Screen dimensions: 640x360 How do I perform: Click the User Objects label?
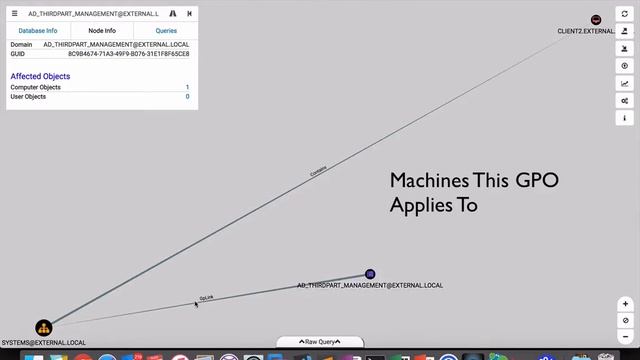point(28,96)
